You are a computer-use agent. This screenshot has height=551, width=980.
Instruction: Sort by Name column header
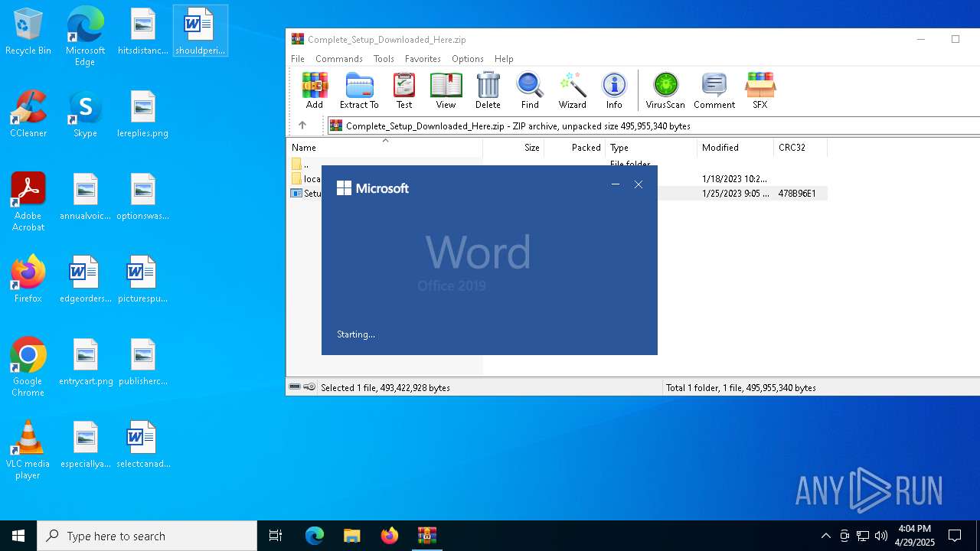pyautogui.click(x=384, y=148)
